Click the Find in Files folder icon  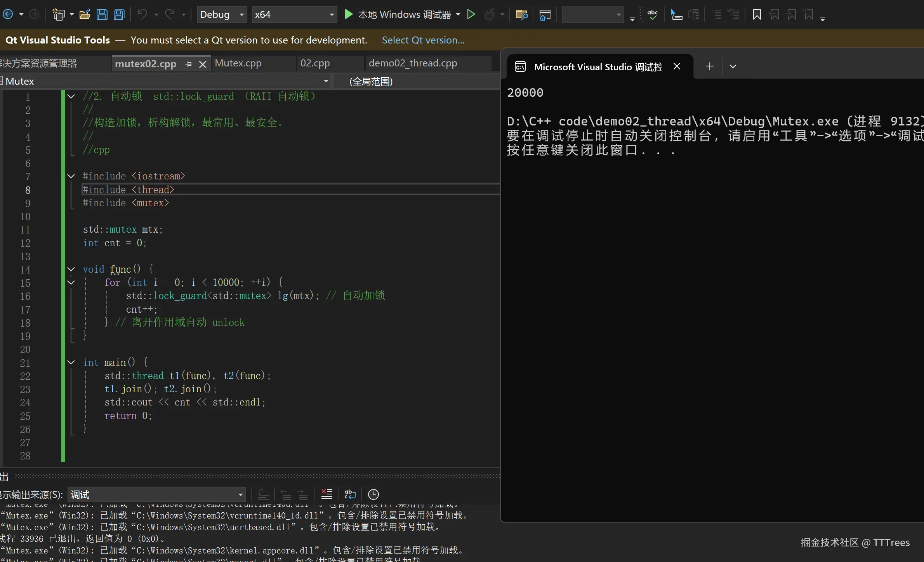pyautogui.click(x=521, y=14)
